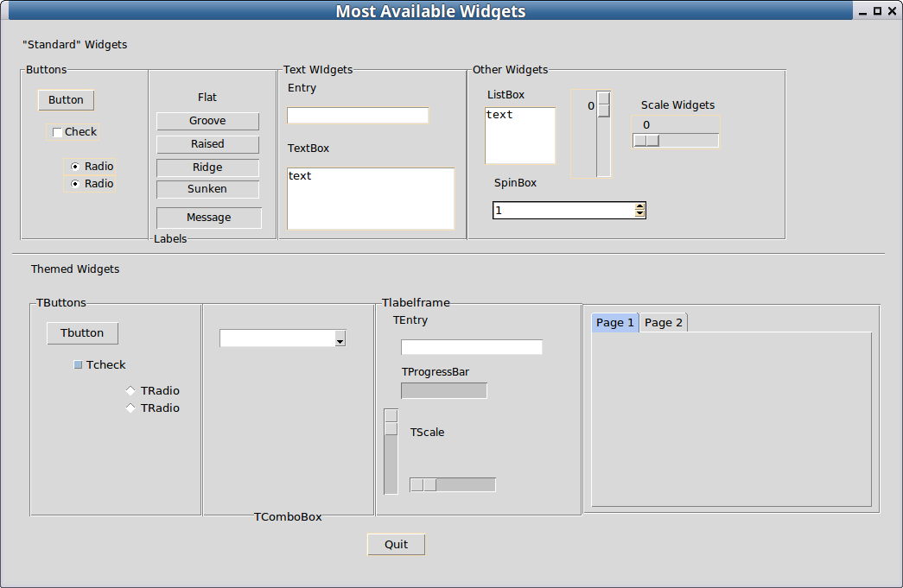This screenshot has height=588, width=903.
Task: Decrement the SpinBox with down arrow
Action: (639, 213)
